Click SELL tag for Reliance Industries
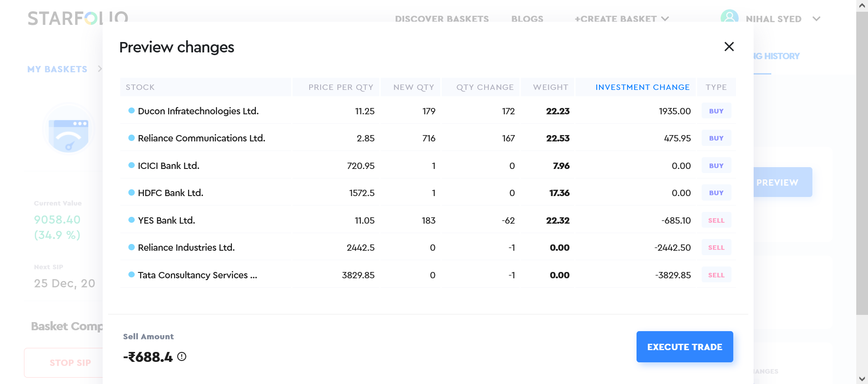 click(x=716, y=248)
